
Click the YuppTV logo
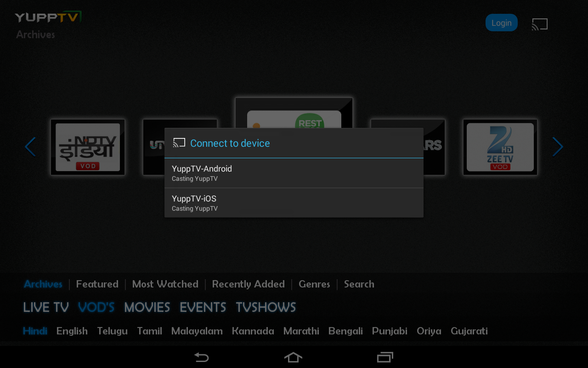coord(48,17)
